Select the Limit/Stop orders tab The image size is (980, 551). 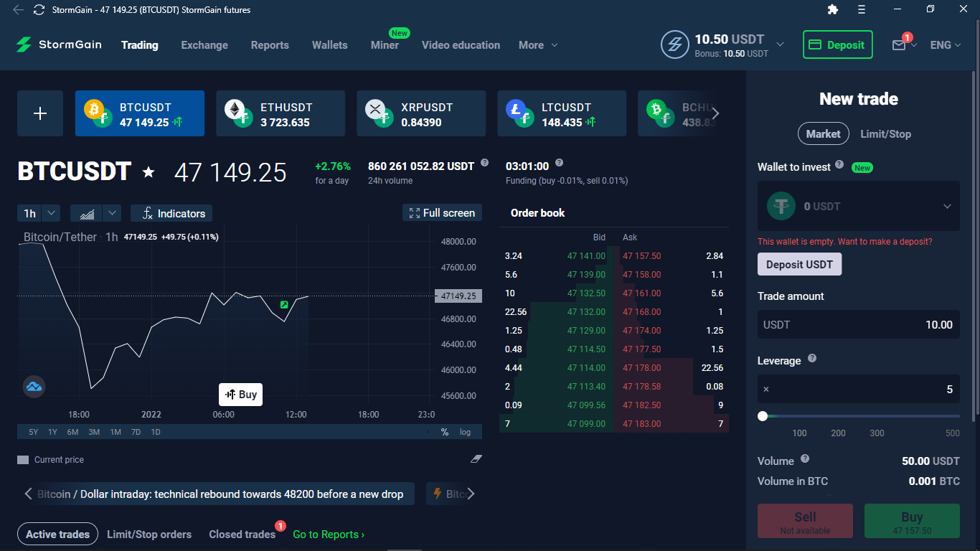pos(149,534)
